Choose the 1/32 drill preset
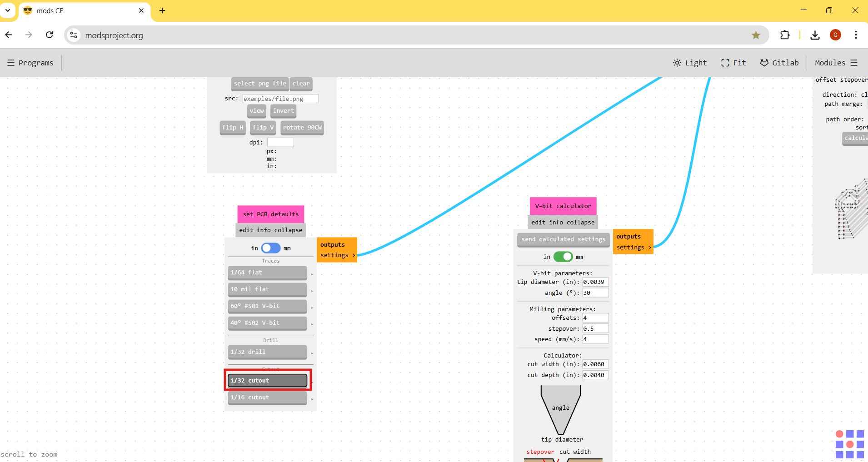The width and height of the screenshot is (868, 462). tap(267, 352)
